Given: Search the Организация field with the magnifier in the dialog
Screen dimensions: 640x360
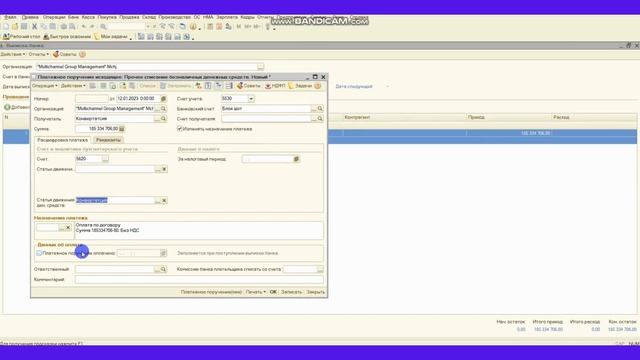Looking at the screenshot, I should 163,109.
